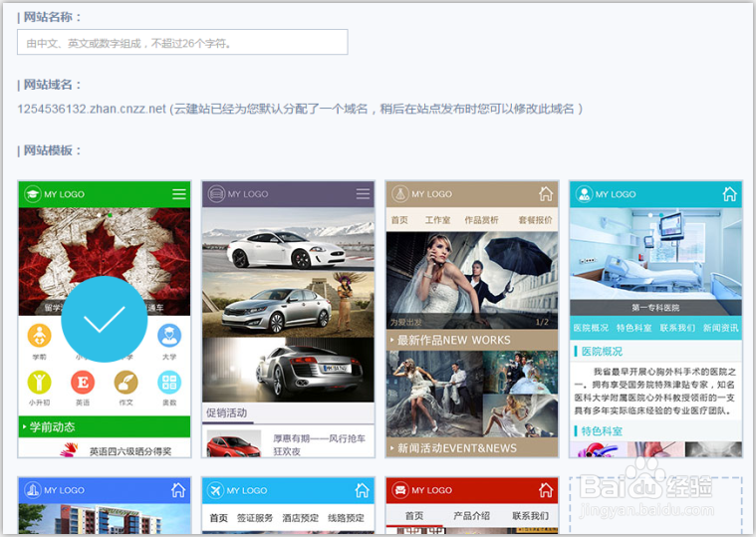Open 产品介绍 tab in red template

click(471, 516)
